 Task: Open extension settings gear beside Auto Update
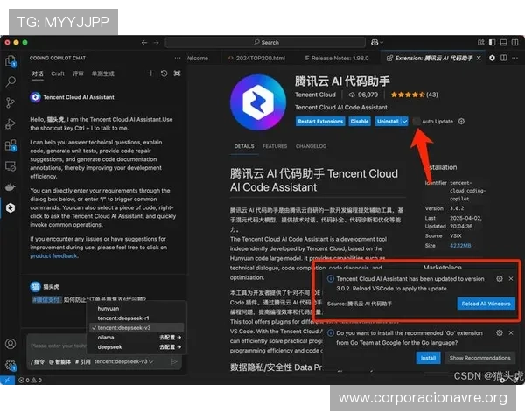(461, 122)
